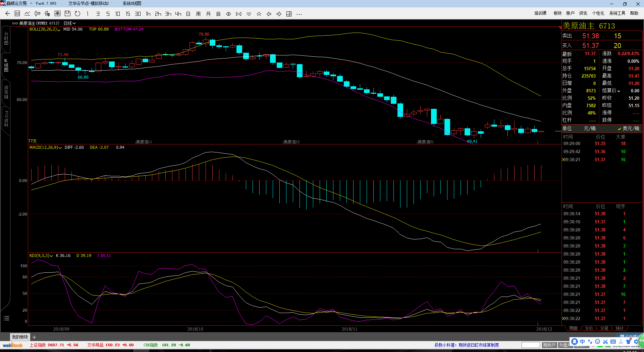Click the hollow left arrow icon
Viewport: 644px width, 352px height.
(269, 14)
